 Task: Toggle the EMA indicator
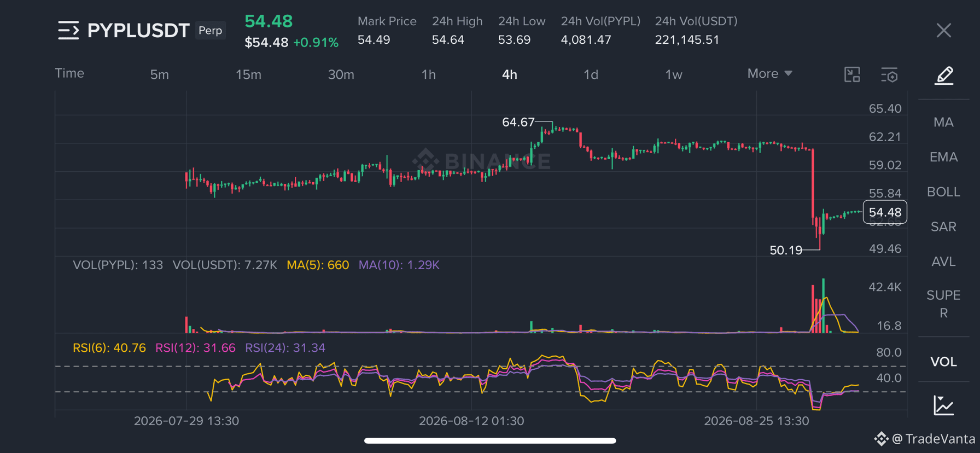[944, 157]
